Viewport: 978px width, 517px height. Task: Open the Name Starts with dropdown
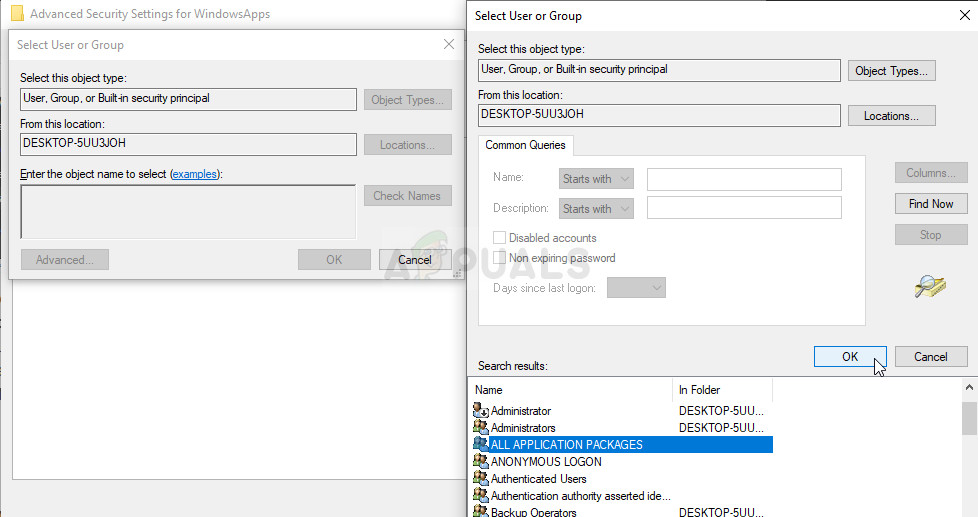pos(596,179)
